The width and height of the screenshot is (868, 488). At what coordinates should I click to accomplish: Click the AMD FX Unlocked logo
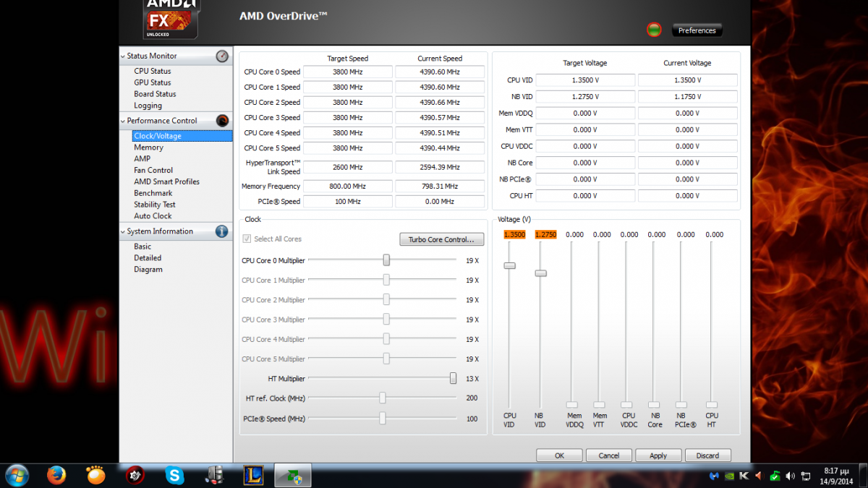(171, 20)
